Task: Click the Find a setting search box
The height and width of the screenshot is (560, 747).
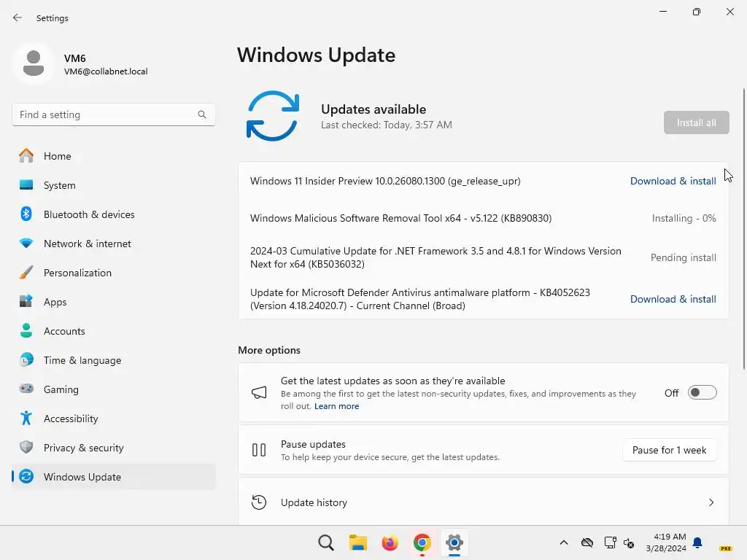Action: 113,114
